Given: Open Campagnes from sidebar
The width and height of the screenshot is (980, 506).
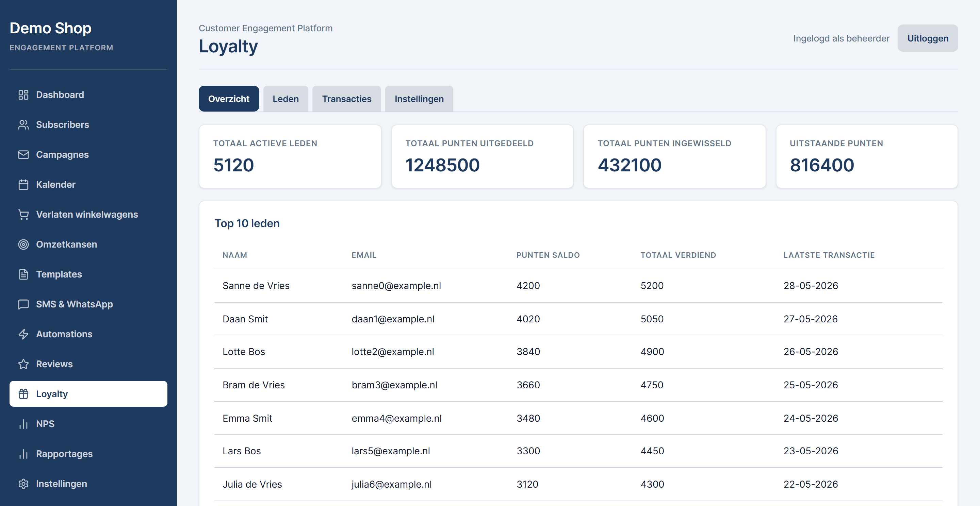Looking at the screenshot, I should 88,155.
